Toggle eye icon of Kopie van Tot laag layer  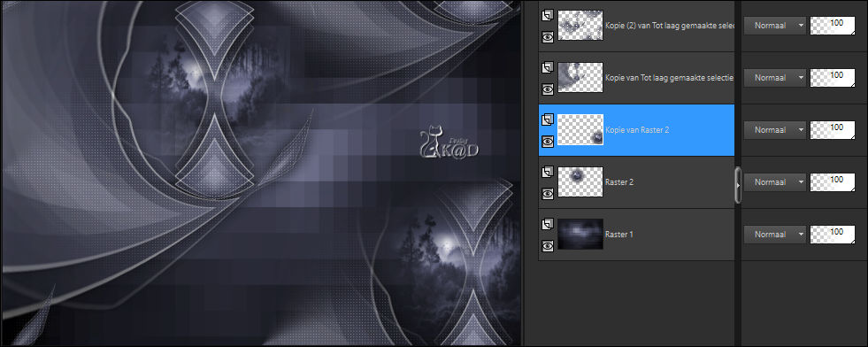tap(548, 89)
